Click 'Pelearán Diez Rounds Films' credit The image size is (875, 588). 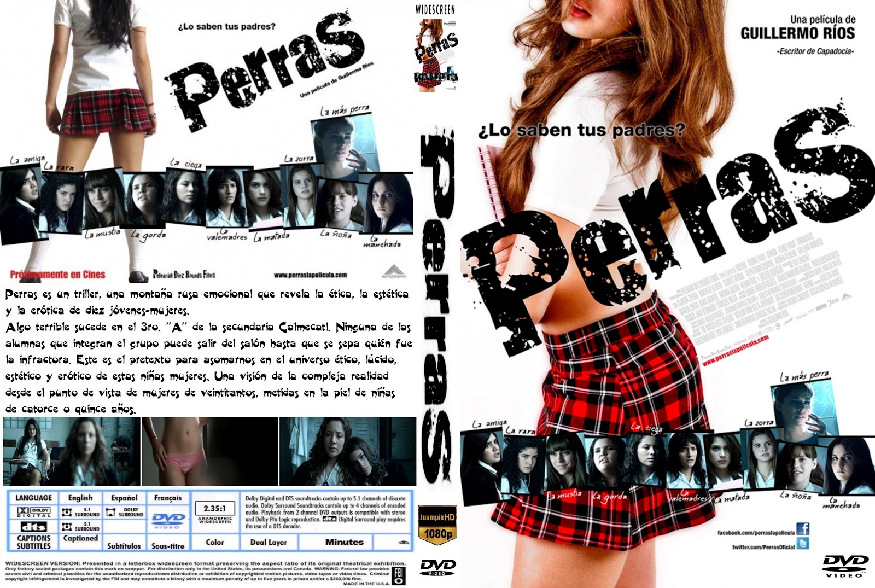(x=184, y=275)
